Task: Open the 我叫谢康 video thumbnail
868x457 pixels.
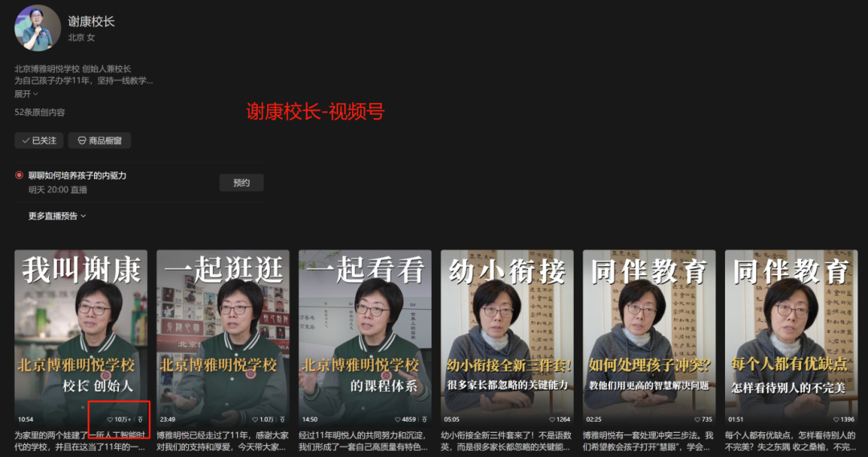Action: click(x=80, y=330)
